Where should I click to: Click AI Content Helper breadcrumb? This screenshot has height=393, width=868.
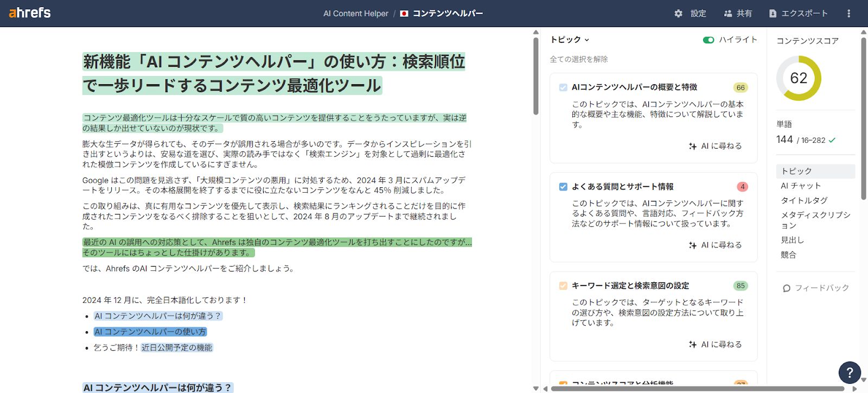click(356, 14)
